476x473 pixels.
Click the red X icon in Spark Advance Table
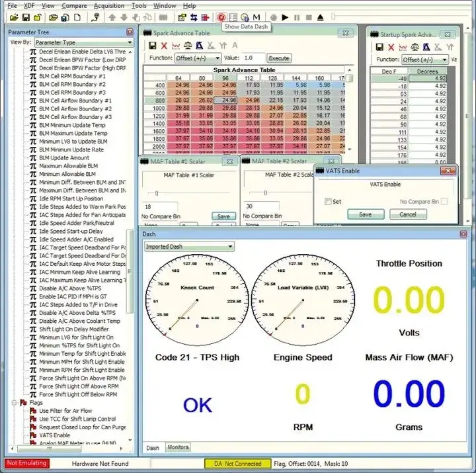click(165, 45)
